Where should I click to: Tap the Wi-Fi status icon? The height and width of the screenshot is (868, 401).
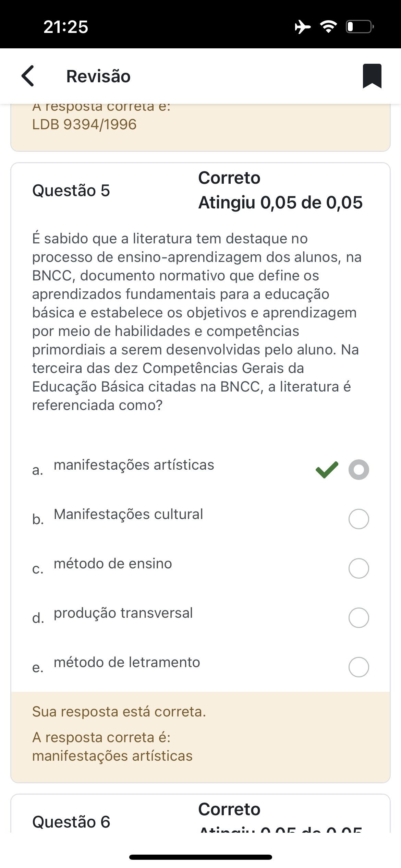pos(328,27)
